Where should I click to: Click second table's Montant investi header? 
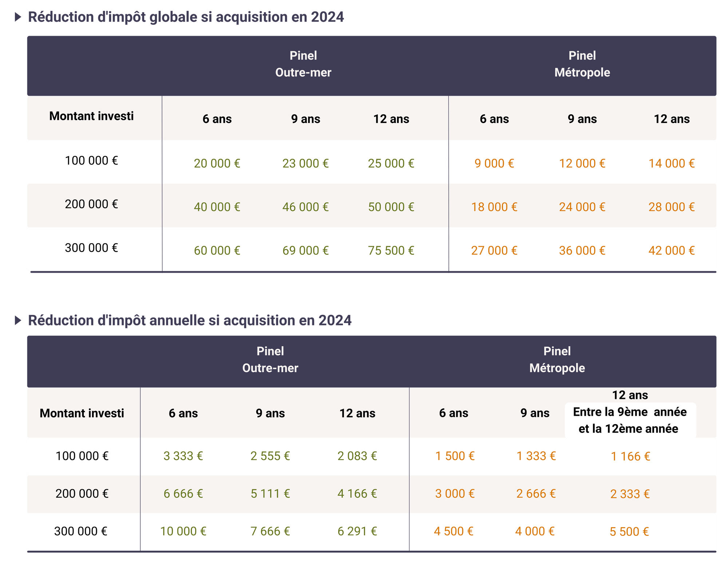tap(82, 413)
